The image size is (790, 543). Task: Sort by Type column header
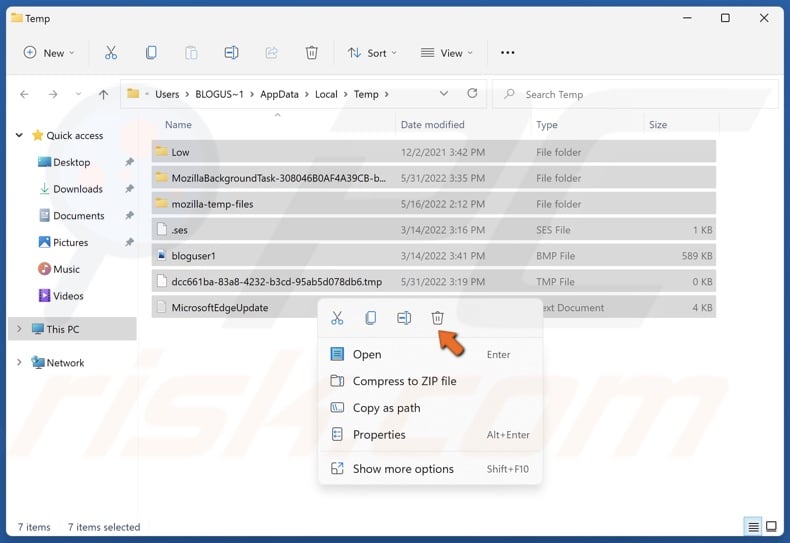coord(547,124)
